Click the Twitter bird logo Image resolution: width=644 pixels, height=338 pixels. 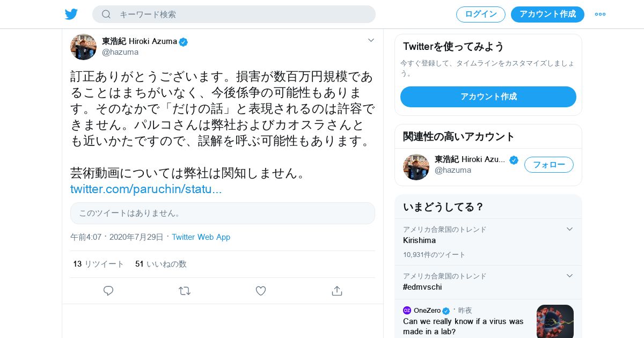tap(71, 14)
